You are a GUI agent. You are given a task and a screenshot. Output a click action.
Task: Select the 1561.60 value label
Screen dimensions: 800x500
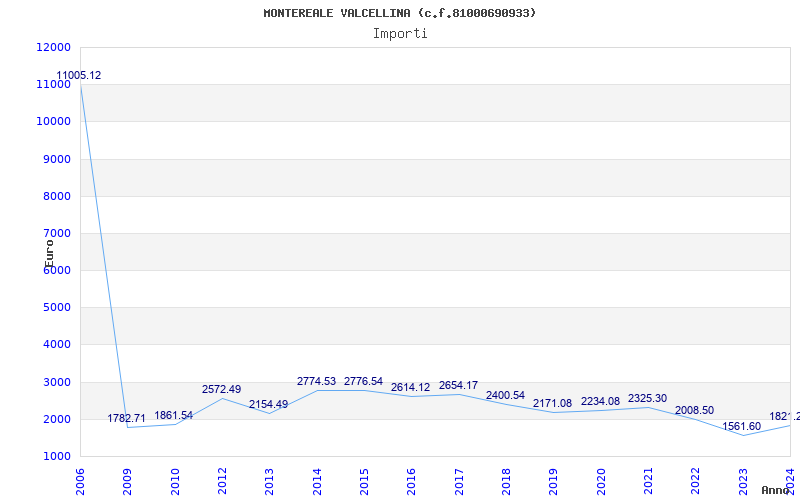pos(742,426)
